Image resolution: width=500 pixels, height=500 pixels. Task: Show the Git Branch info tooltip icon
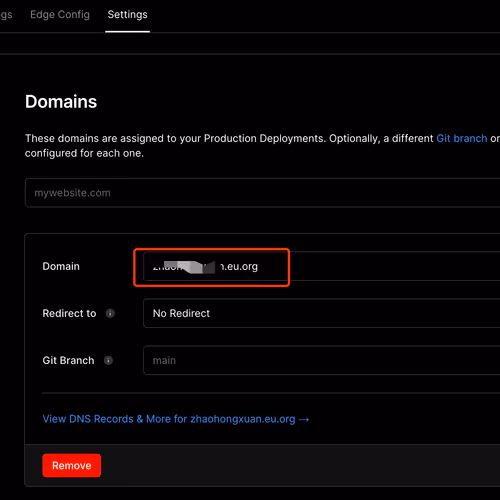108,360
